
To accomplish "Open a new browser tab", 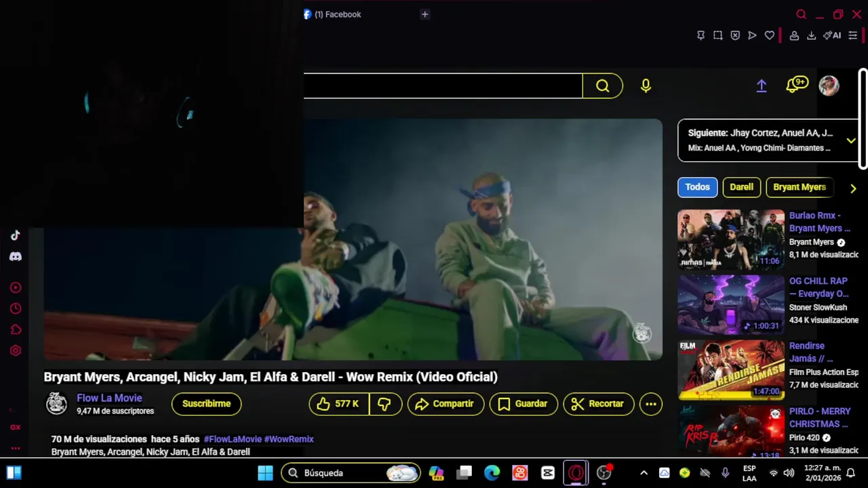I will click(x=425, y=14).
